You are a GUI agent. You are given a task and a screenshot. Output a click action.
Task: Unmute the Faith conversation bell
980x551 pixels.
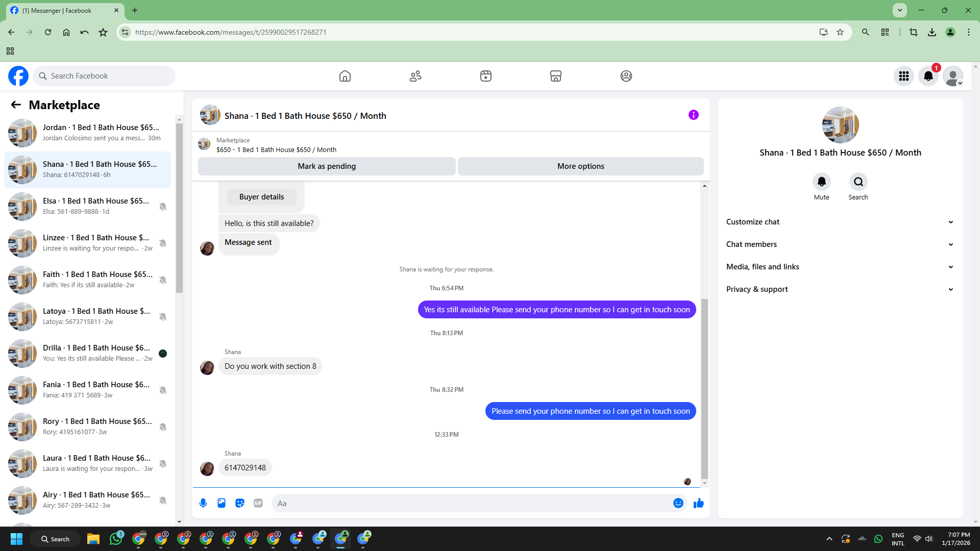coord(163,280)
